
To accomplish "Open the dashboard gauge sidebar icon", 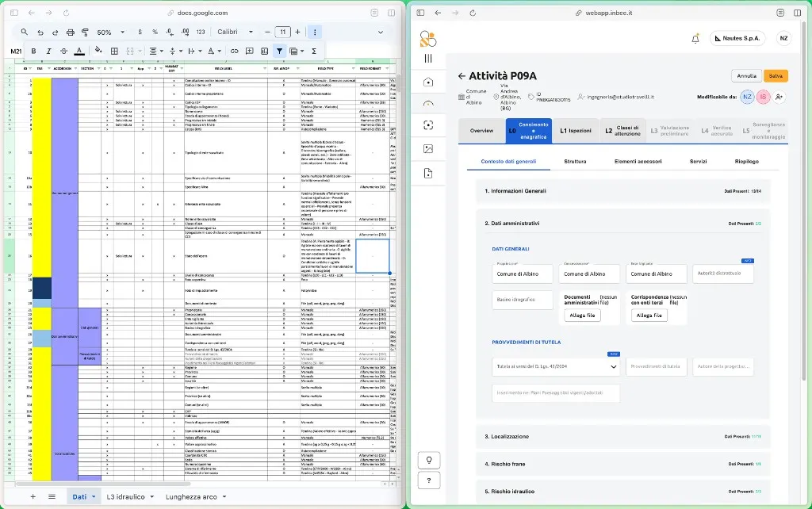I will tap(427, 104).
